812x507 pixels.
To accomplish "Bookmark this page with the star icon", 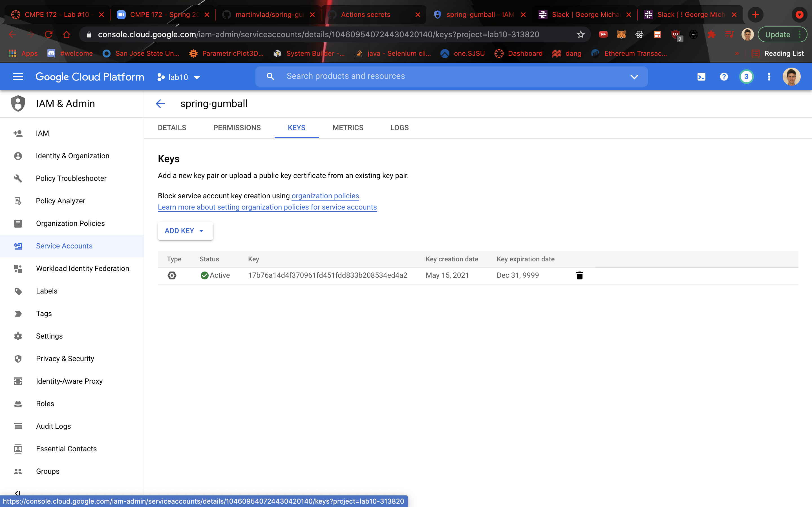I will point(581,35).
